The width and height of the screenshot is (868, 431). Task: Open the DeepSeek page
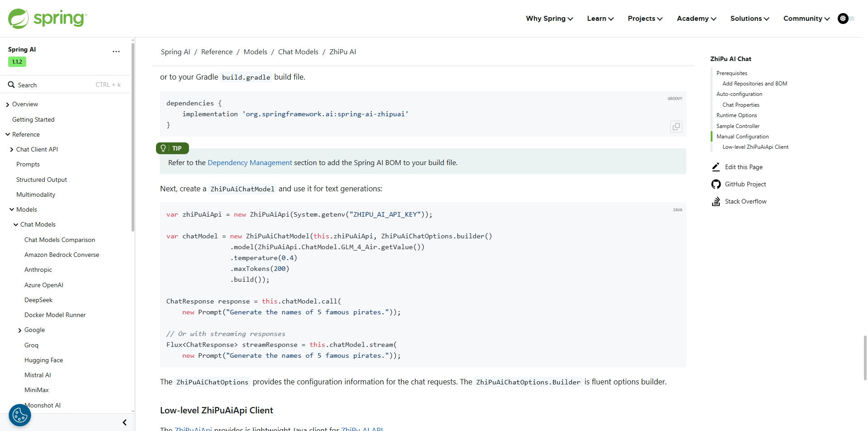38,300
